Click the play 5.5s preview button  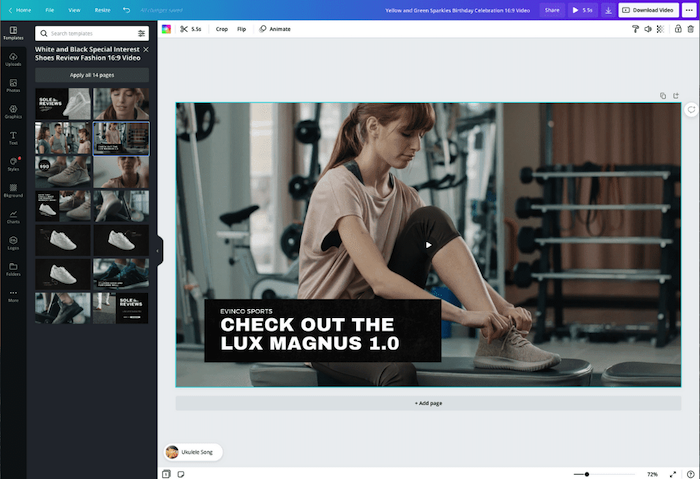(x=583, y=10)
